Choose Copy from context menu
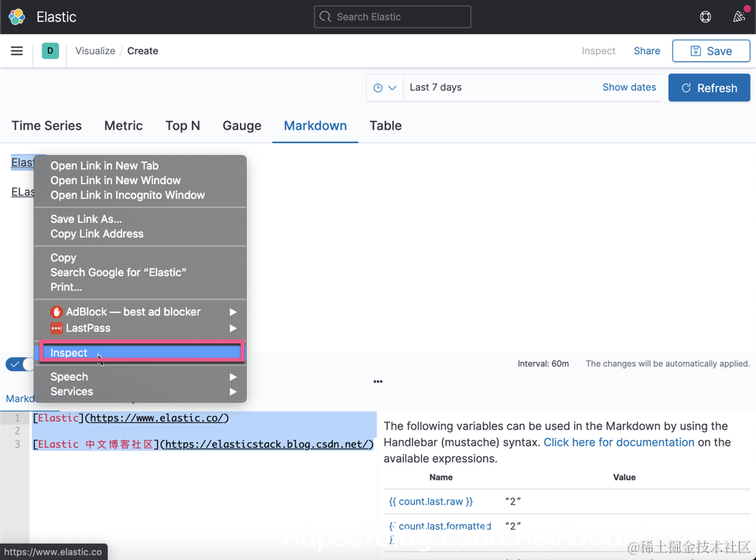The width and height of the screenshot is (756, 560). (x=140, y=258)
